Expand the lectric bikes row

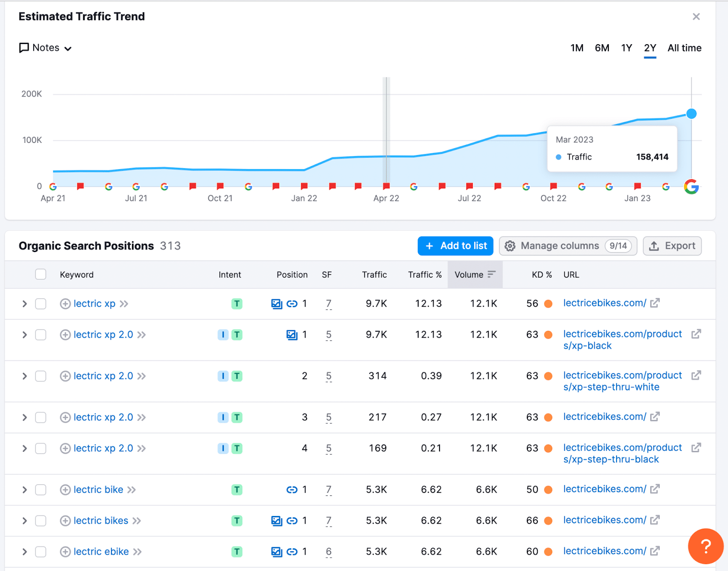[x=25, y=520]
